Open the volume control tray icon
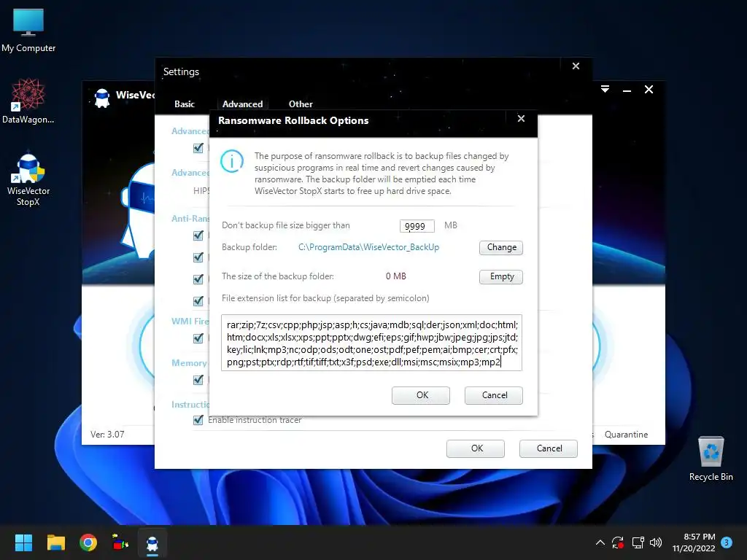 [656, 542]
